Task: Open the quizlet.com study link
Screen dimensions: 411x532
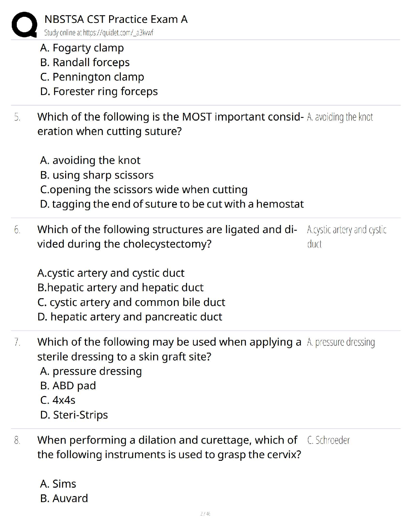Action: (x=99, y=33)
